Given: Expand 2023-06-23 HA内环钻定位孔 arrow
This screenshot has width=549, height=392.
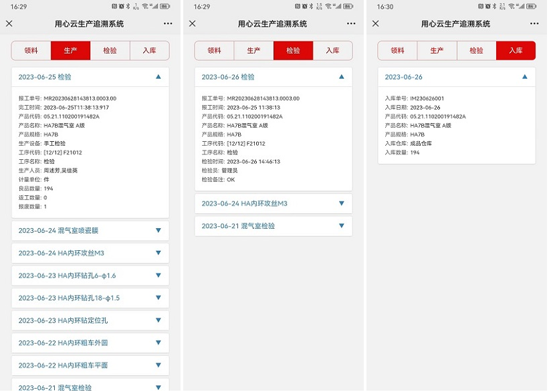Looking at the screenshot, I should point(158,320).
